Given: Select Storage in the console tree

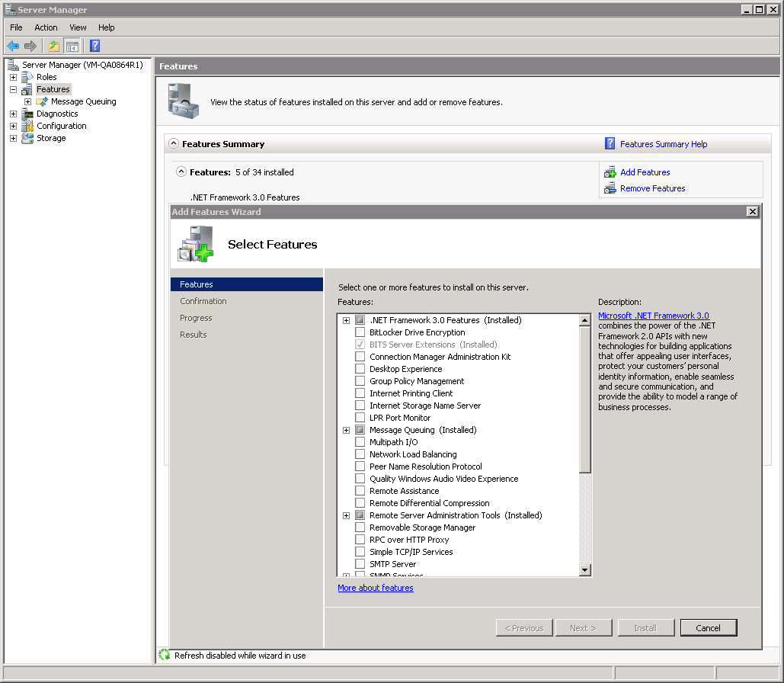Looking at the screenshot, I should tap(51, 138).
